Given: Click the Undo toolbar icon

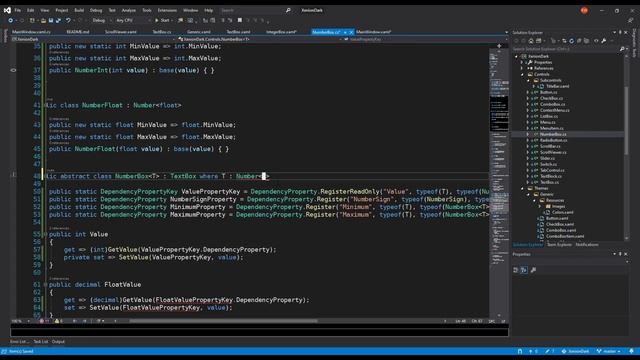Looking at the screenshot, I should pos(68,20).
